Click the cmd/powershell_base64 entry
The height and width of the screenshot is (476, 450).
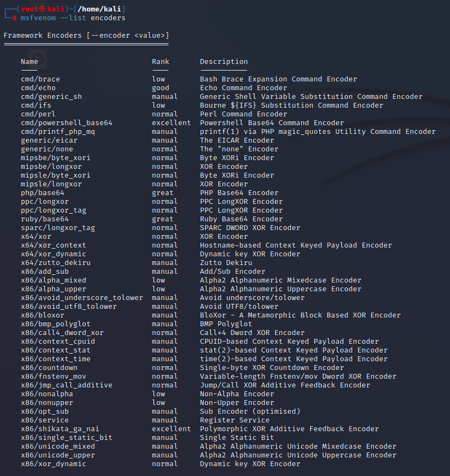[x=67, y=123]
